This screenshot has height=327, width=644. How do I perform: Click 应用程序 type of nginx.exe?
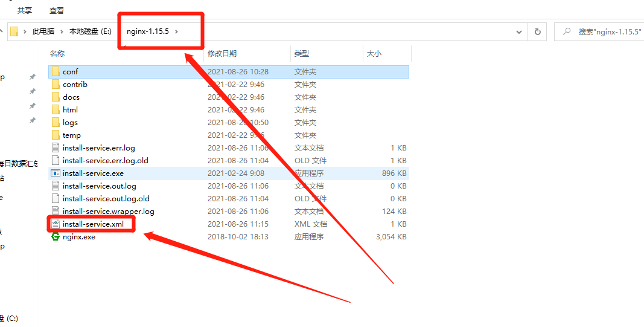(x=309, y=237)
